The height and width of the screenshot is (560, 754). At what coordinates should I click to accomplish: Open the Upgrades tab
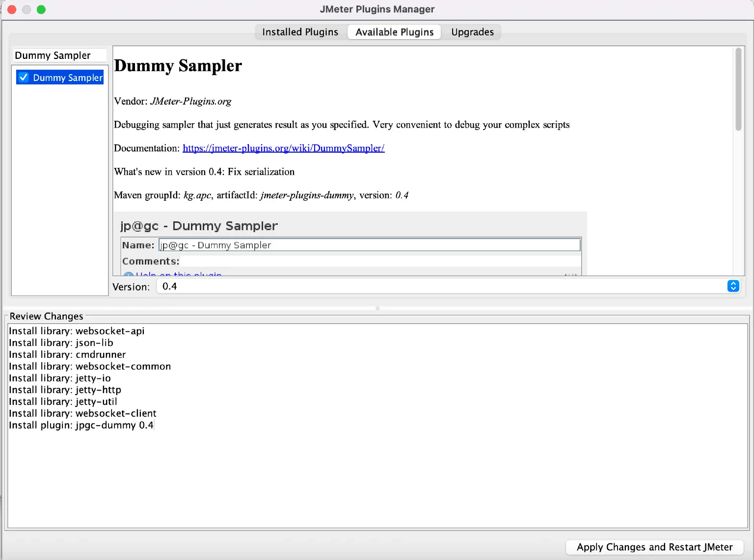pyautogui.click(x=472, y=31)
